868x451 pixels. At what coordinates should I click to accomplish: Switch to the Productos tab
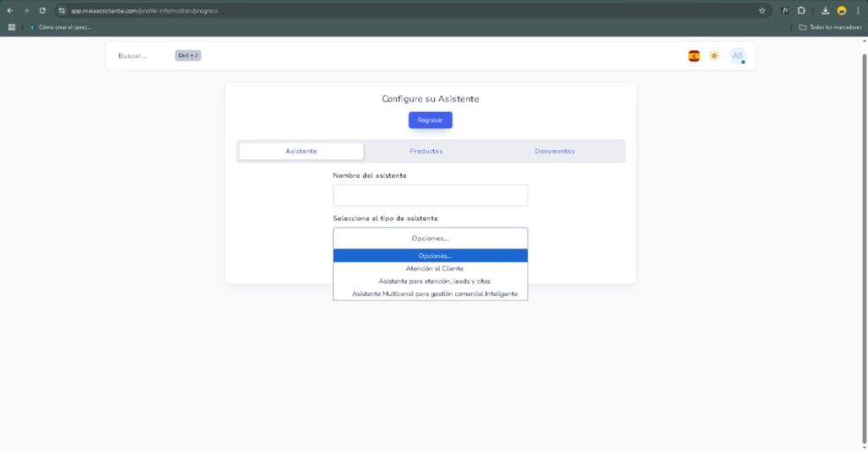(426, 151)
